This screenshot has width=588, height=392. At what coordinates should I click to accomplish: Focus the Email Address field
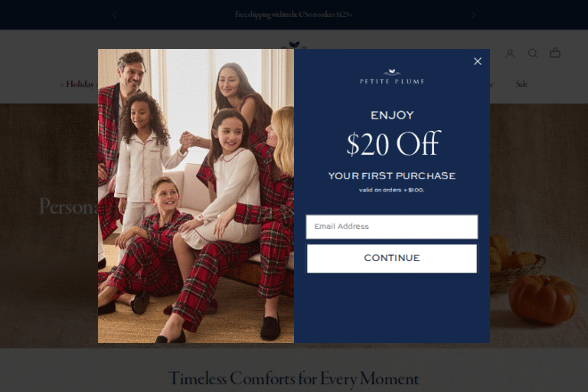392,227
